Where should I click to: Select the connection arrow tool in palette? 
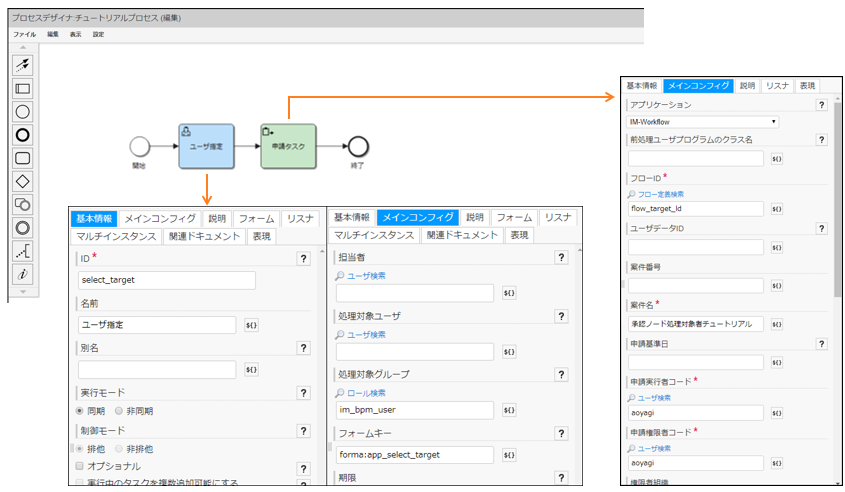(23, 65)
